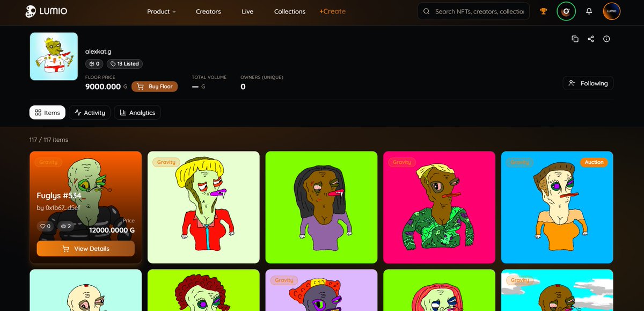The image size is (644, 311).
Task: Like Fuglys #534 using the heart icon
Action: [x=45, y=226]
